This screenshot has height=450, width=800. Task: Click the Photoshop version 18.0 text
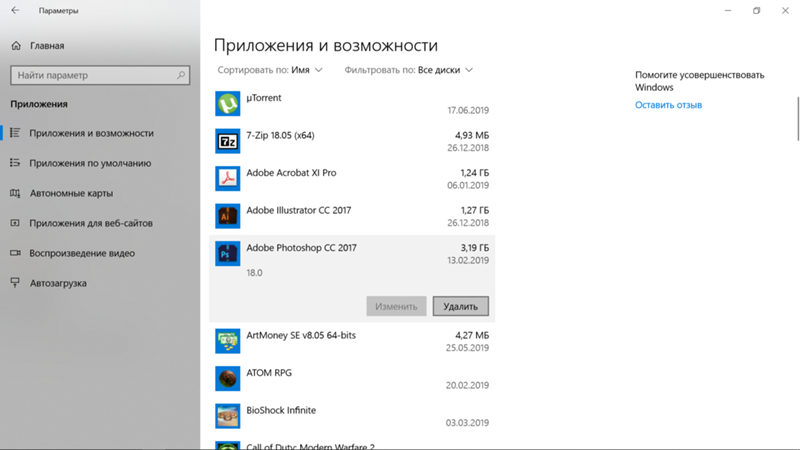(255, 273)
